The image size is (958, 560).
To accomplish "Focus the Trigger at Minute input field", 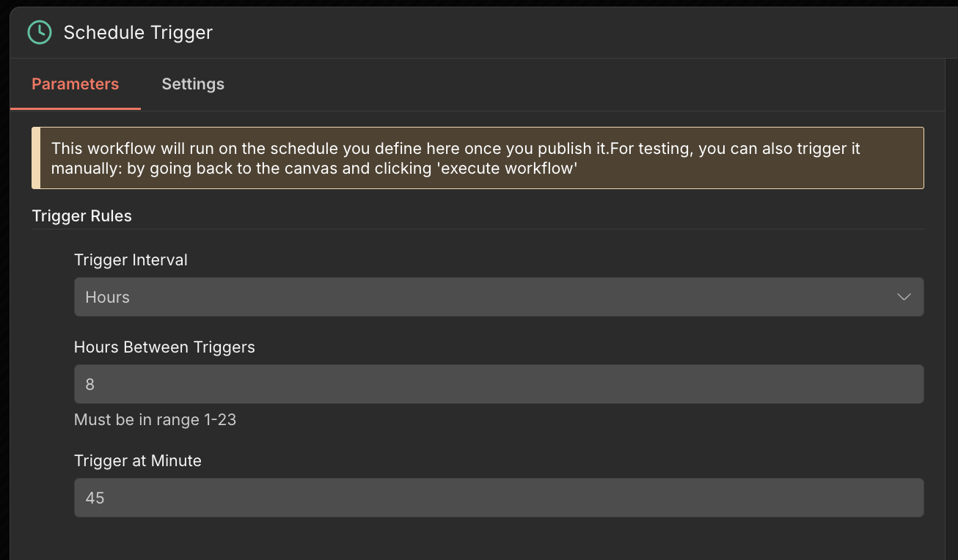I will [x=499, y=498].
